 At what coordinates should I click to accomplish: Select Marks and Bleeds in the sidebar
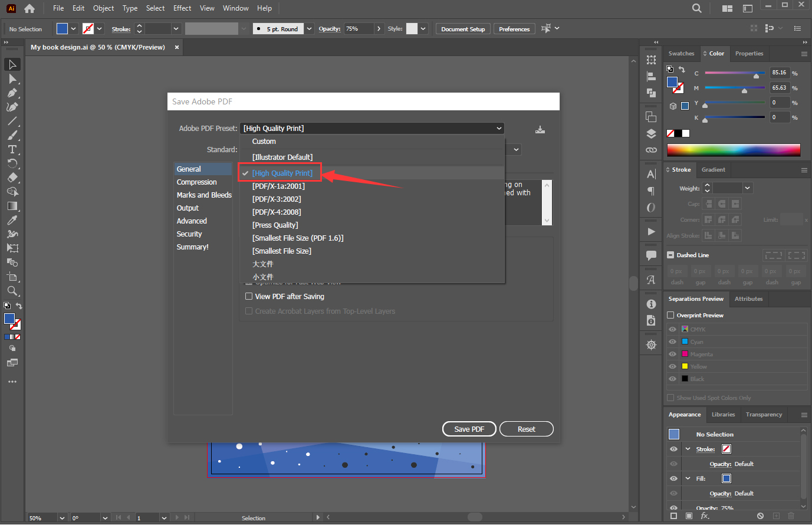point(203,195)
